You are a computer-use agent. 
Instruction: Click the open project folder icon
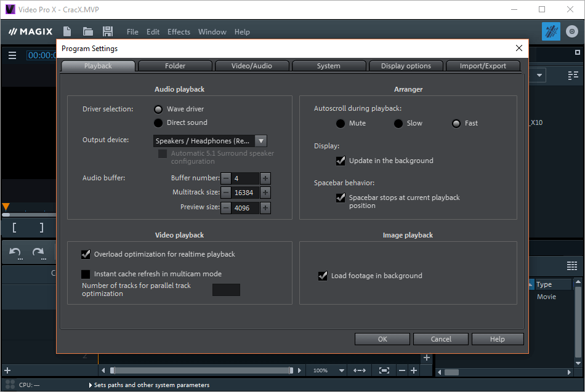pyautogui.click(x=87, y=31)
